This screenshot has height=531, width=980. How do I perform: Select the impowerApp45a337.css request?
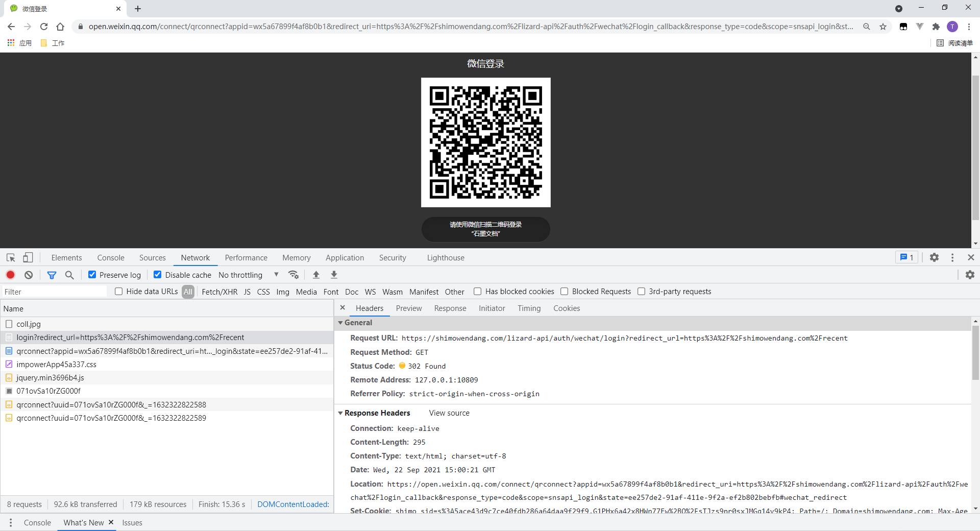167,365
